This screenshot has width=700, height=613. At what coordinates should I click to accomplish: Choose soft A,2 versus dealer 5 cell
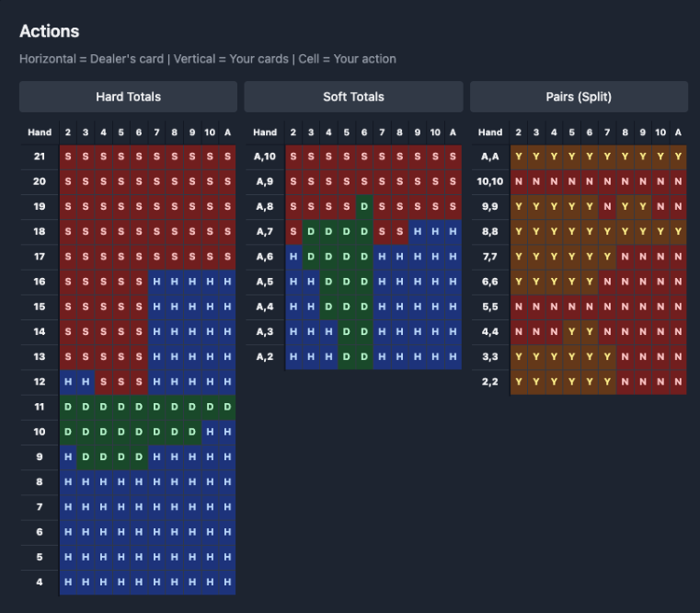347,356
